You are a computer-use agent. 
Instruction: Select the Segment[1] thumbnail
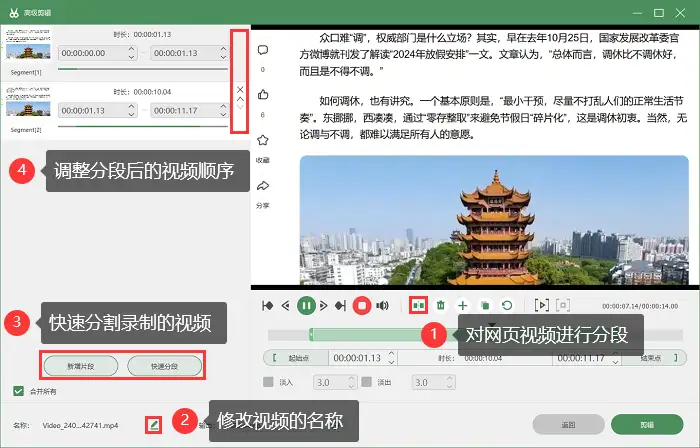click(28, 44)
